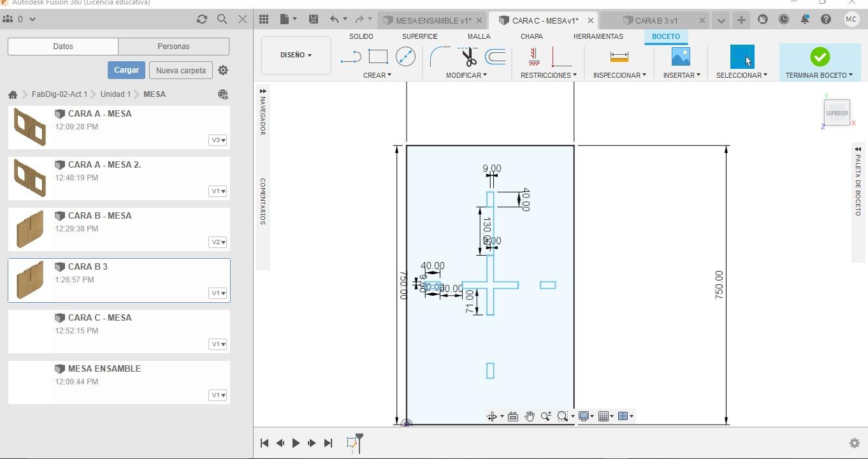Image resolution: width=868 pixels, height=459 pixels.
Task: Switch to the Personas panel tab
Action: (x=173, y=47)
